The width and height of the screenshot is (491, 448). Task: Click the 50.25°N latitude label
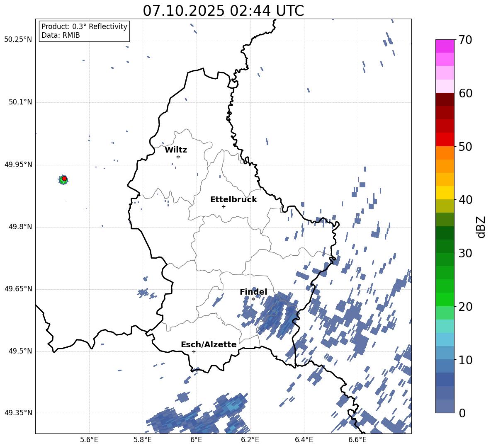coord(18,40)
